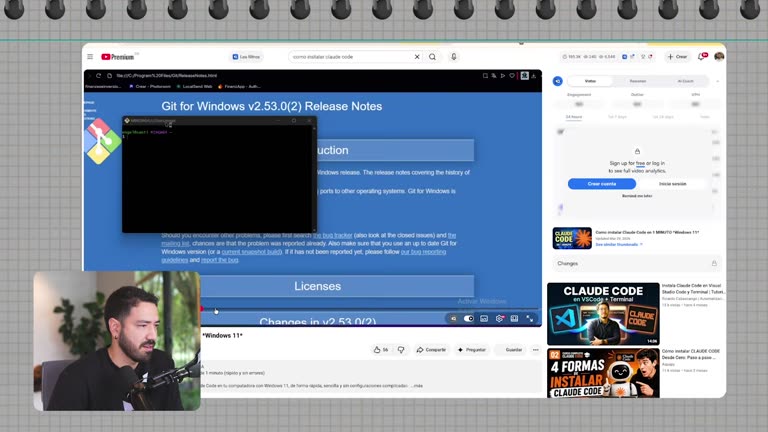Select the AI Coach tab in analytics panel
This screenshot has width=768, height=432.
(685, 81)
